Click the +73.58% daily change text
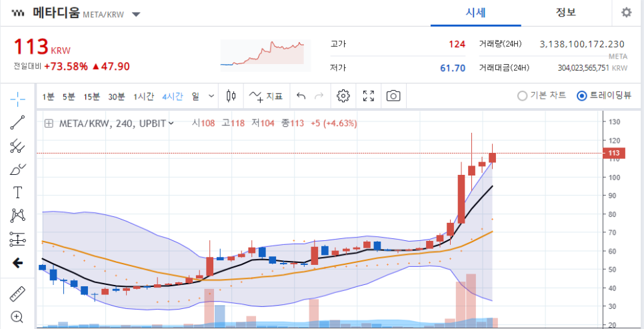Image resolution: width=644 pixels, height=329 pixels. pyautogui.click(x=66, y=66)
